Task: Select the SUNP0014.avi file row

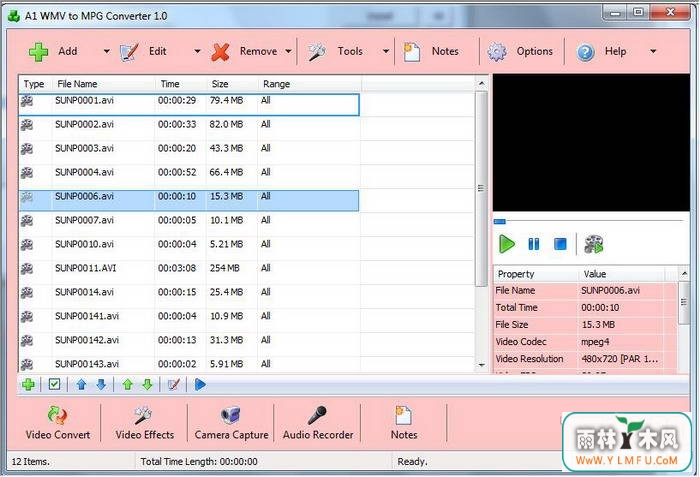Action: point(189,297)
